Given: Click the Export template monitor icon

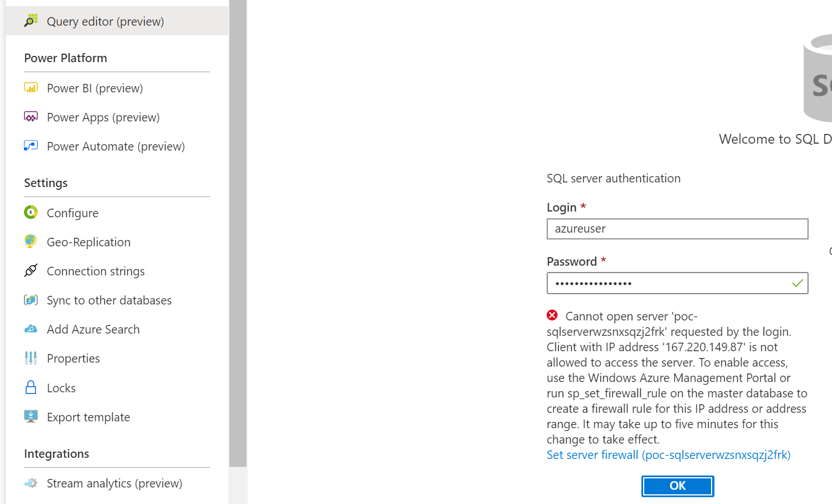Looking at the screenshot, I should 31,417.
